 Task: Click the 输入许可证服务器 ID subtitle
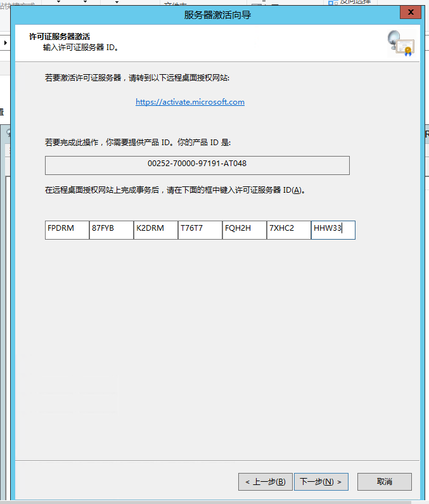[80, 48]
